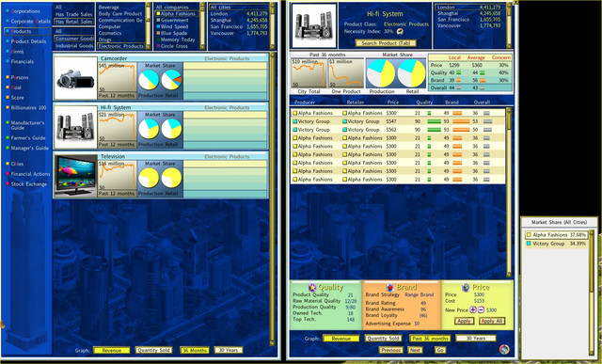Increase new price with plus button
The width and height of the screenshot is (602, 364).
pyautogui.click(x=473, y=309)
